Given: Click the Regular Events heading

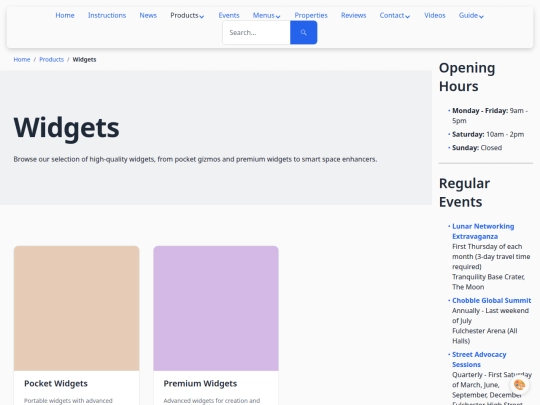Looking at the screenshot, I should click(464, 193).
